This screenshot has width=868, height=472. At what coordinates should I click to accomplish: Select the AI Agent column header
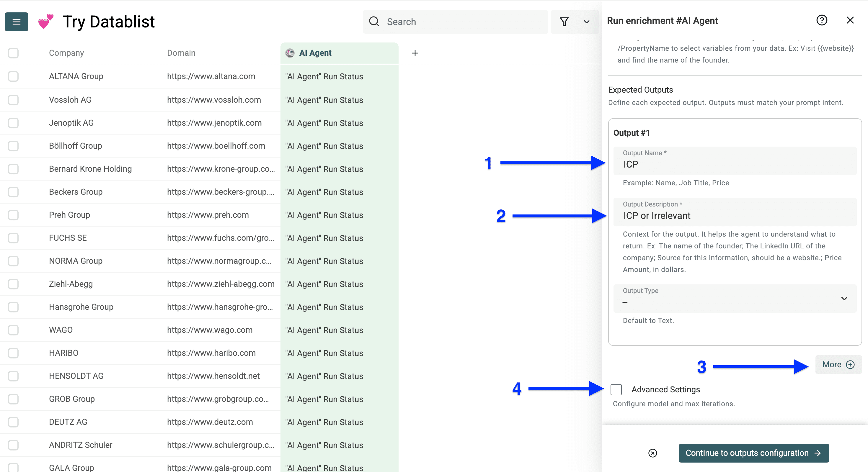(315, 53)
